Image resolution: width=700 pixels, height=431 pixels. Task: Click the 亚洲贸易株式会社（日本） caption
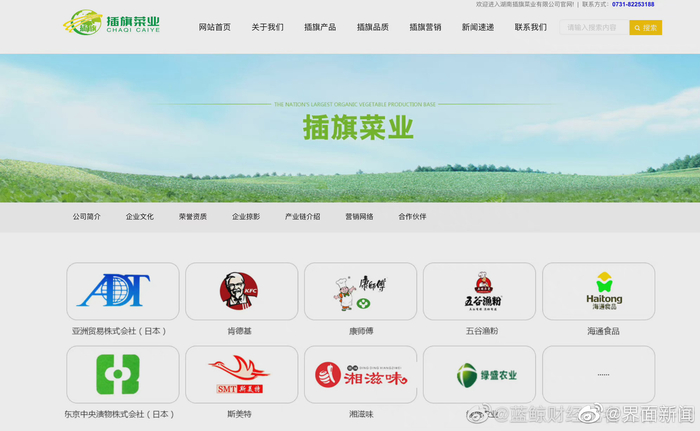(119, 331)
